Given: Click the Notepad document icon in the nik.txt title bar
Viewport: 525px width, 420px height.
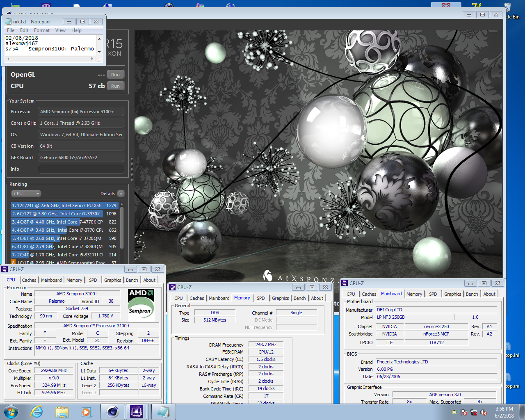Looking at the screenshot, I should tap(9, 21).
